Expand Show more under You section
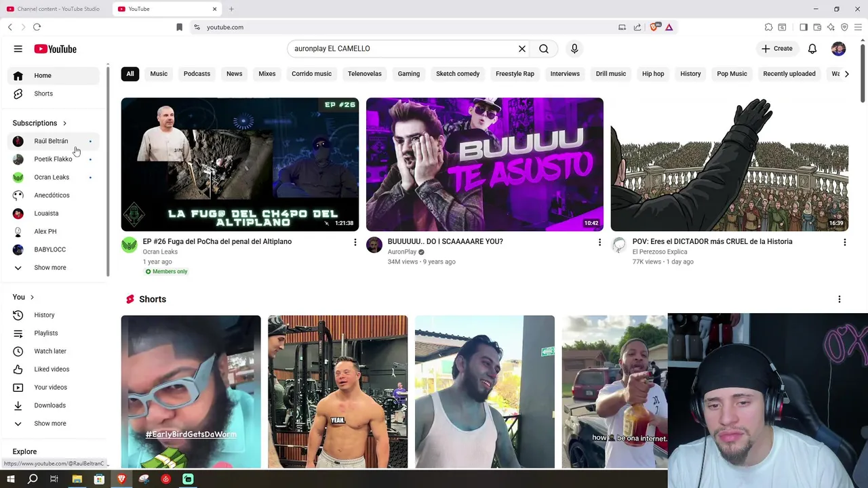The width and height of the screenshot is (868, 488). 54,424
